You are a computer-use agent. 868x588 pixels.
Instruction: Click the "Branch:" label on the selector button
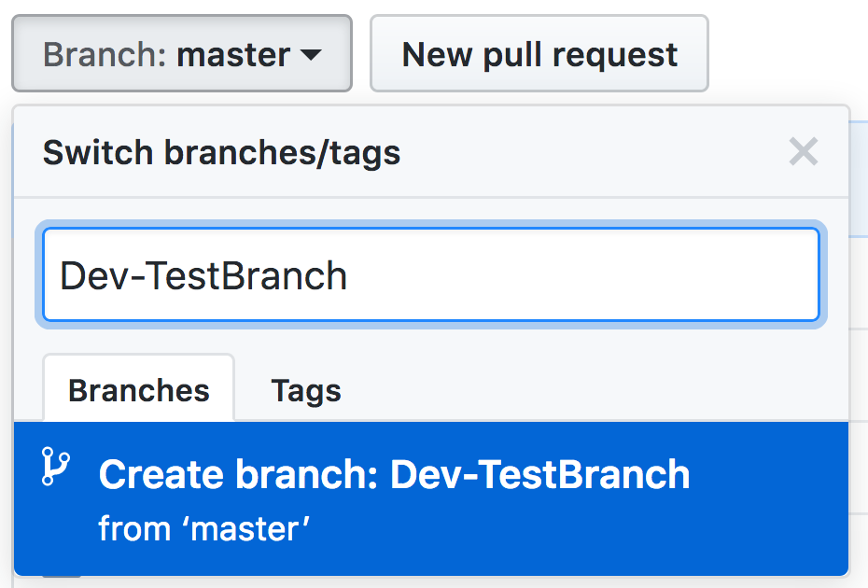[105, 55]
